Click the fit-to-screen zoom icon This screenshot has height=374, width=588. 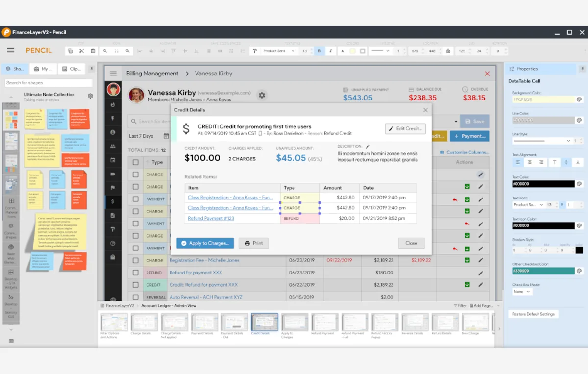point(116,51)
